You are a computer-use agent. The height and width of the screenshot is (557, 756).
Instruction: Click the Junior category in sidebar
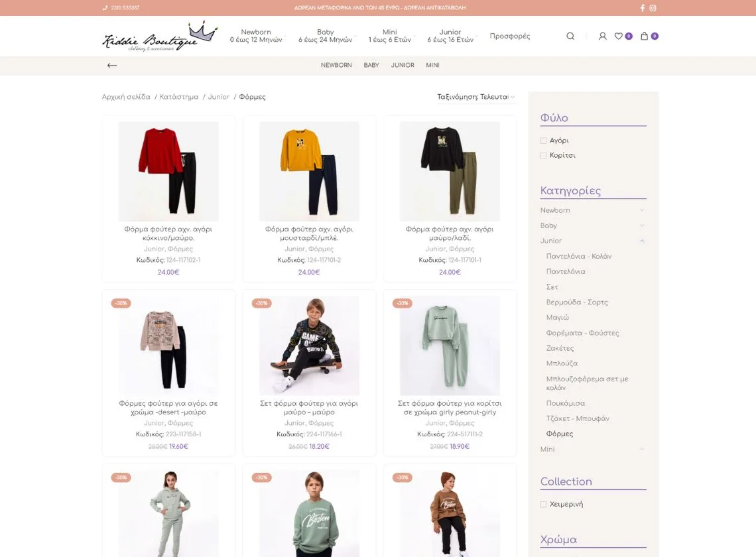coord(551,241)
